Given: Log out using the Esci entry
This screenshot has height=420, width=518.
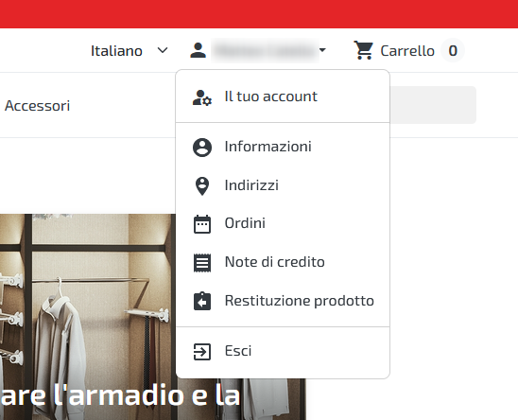Looking at the screenshot, I should pos(283,351).
